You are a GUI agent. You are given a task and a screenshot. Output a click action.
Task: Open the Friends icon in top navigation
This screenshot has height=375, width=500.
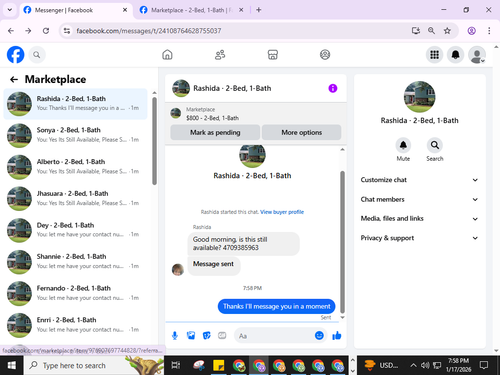tap(220, 55)
